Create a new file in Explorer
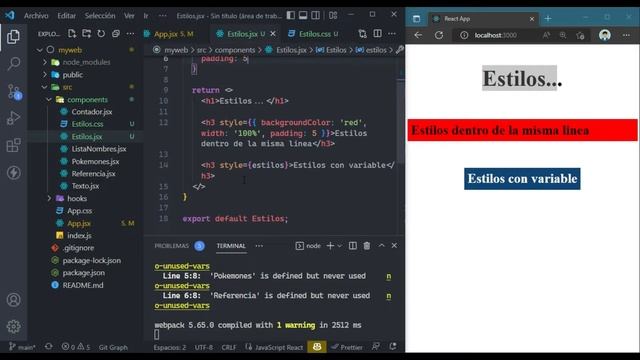 coord(72,33)
